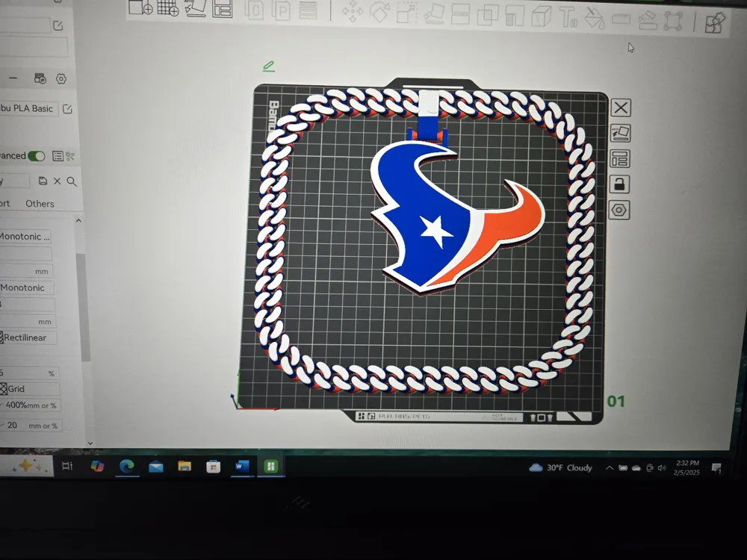Click auto-orient icon beside the plate
The image size is (747, 560).
(620, 133)
